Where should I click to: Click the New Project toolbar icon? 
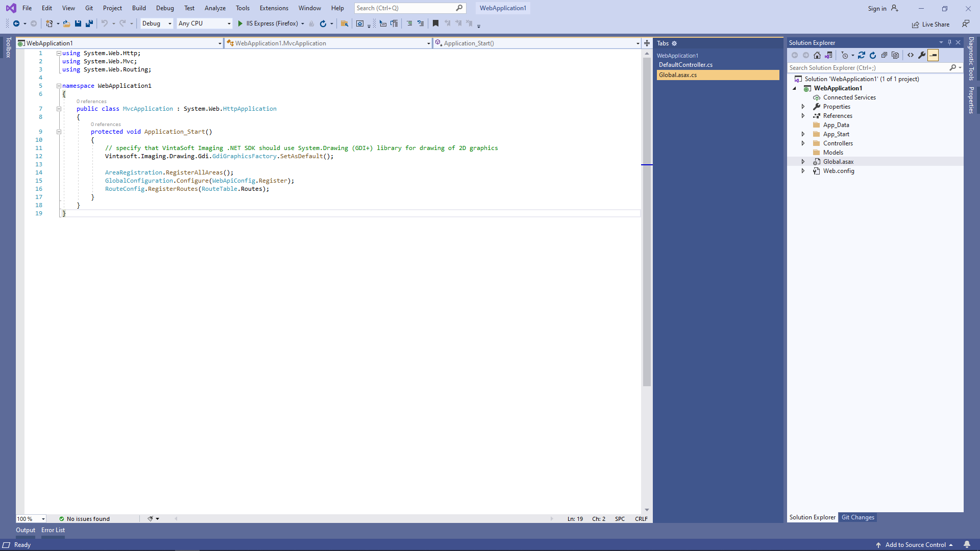click(x=49, y=23)
